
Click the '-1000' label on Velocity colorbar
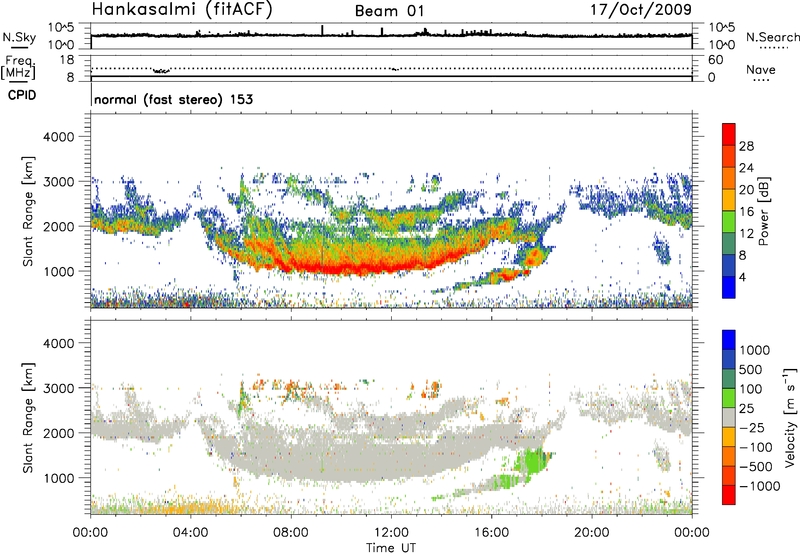(759, 486)
